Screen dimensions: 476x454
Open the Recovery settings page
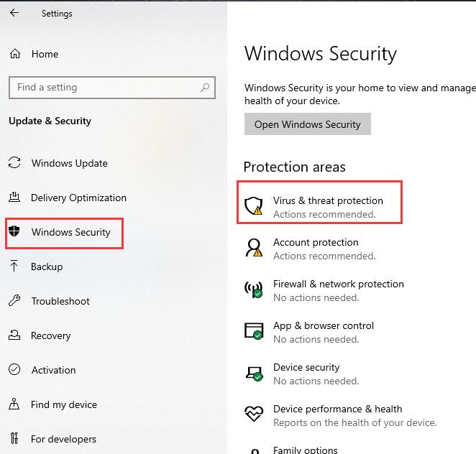51,335
